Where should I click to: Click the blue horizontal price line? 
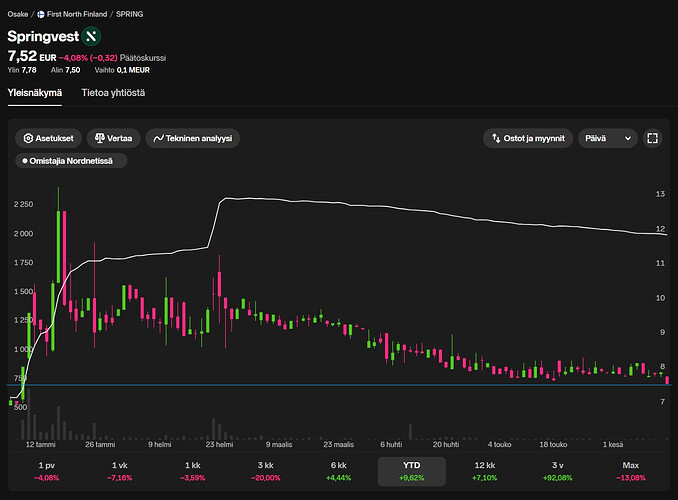coord(339,385)
